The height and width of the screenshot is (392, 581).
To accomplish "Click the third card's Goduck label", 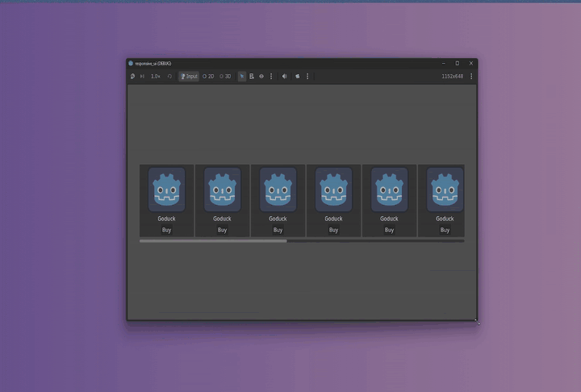I will pyautogui.click(x=278, y=219).
